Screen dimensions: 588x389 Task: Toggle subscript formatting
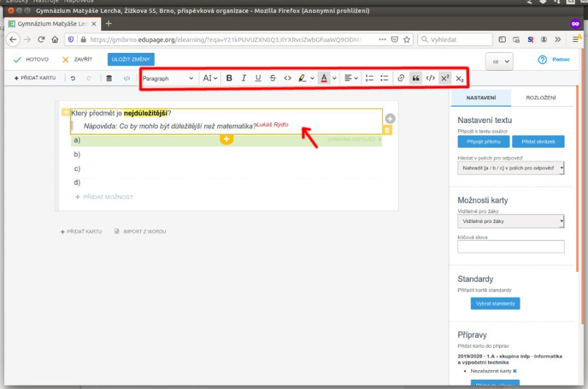[x=460, y=78]
